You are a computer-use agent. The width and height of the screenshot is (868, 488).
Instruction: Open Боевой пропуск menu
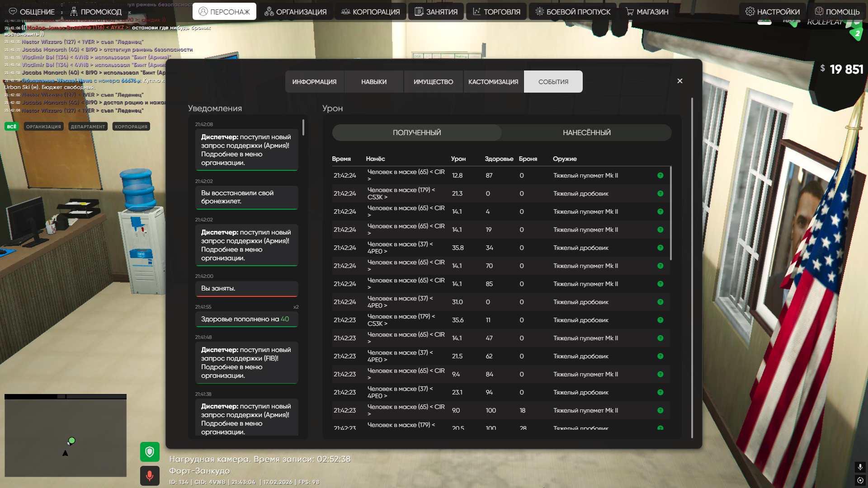click(573, 12)
